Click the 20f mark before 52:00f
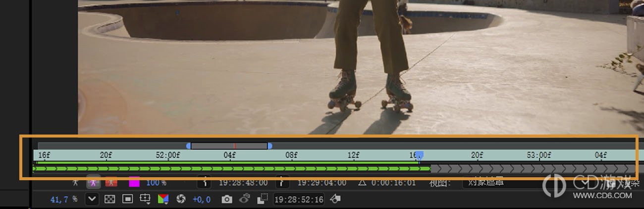Image resolution: width=644 pixels, height=209 pixels. (x=106, y=155)
